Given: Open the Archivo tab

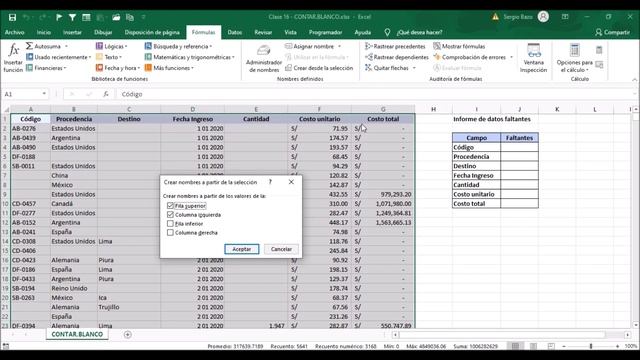Looking at the screenshot, I should pyautogui.click(x=14, y=32).
